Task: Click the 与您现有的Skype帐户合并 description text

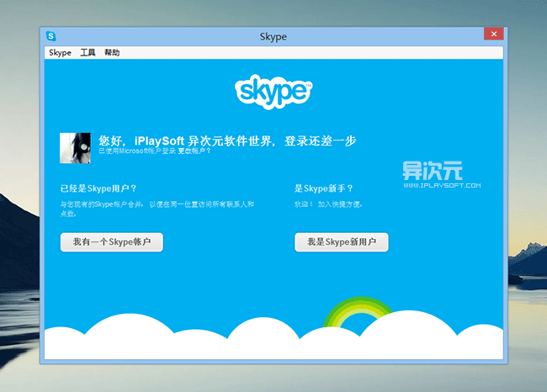Action: click(x=157, y=209)
